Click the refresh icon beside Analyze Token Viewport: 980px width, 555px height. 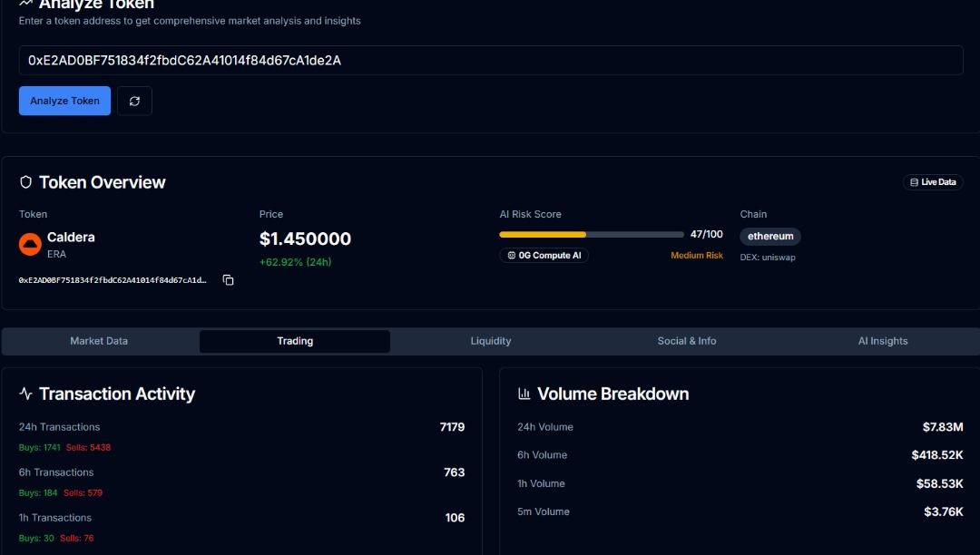(x=134, y=102)
